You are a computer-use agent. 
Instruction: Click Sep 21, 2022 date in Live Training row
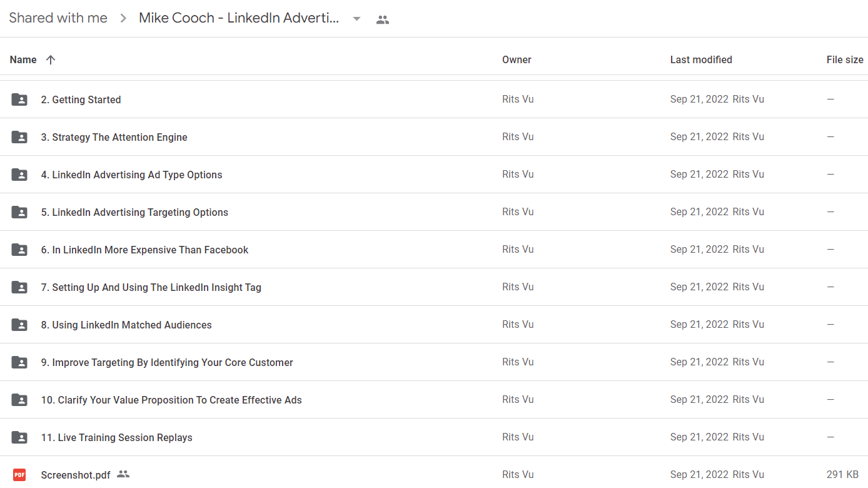699,437
